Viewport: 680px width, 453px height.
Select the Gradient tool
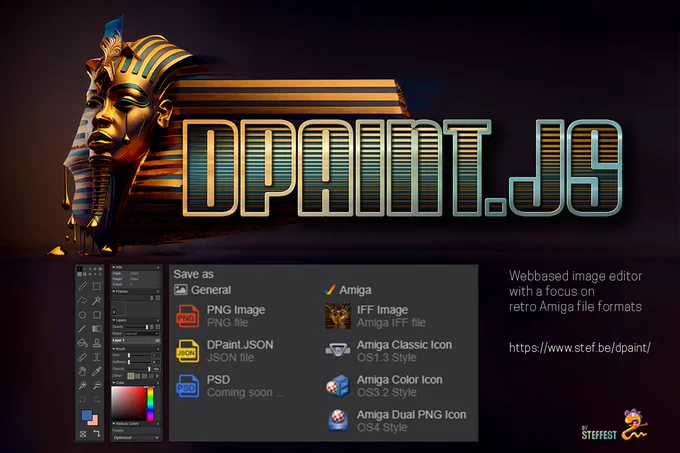pyautogui.click(x=97, y=329)
